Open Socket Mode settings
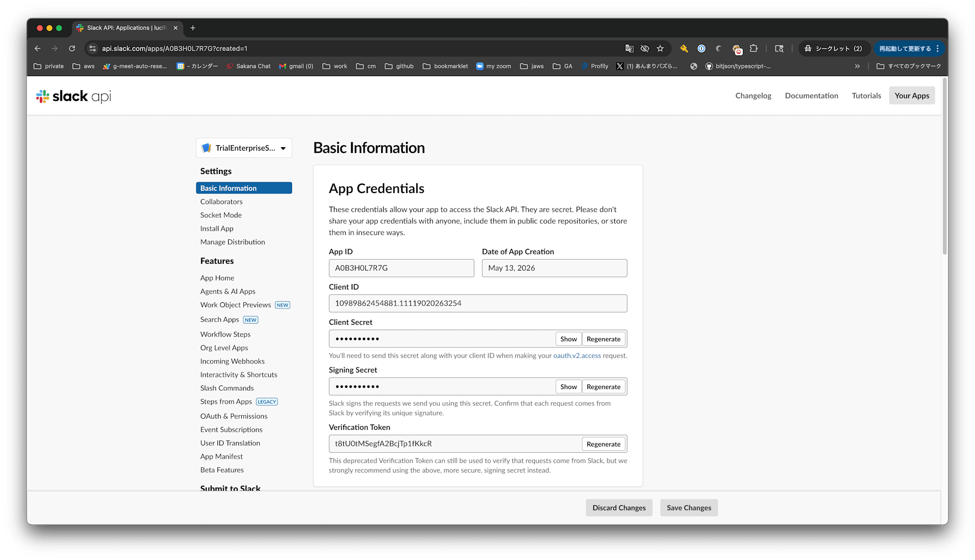 click(x=221, y=215)
